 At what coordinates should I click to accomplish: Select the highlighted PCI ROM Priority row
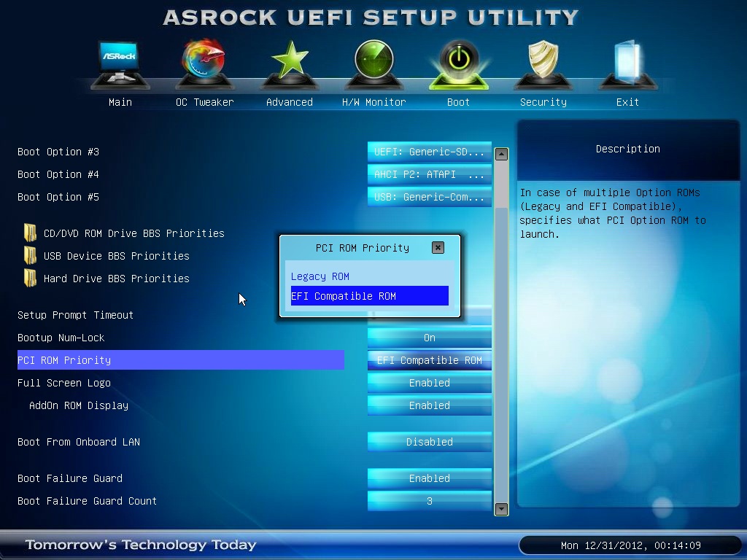coord(181,360)
